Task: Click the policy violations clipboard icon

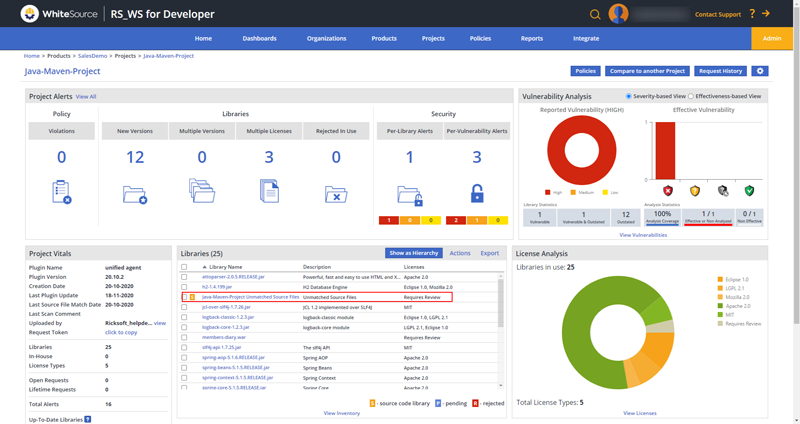Action: 62,192
